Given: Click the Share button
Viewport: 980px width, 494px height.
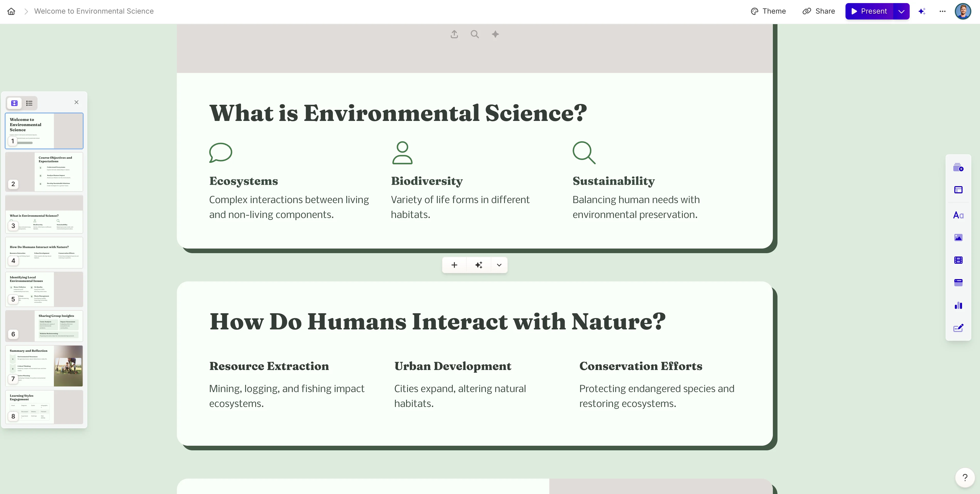Looking at the screenshot, I should 819,11.
